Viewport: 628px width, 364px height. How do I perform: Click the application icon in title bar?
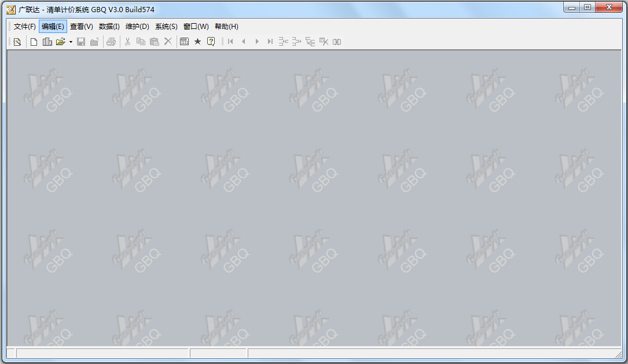coord(11,9)
